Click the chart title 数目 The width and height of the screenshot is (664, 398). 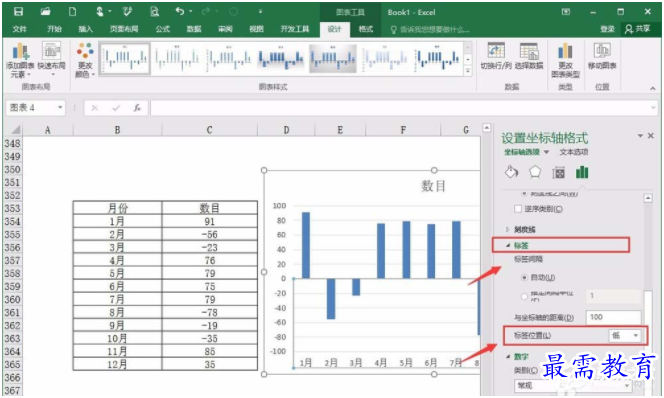(433, 186)
